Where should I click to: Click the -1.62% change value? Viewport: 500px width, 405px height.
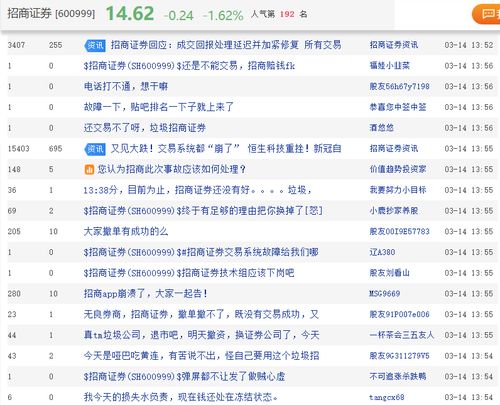pos(223,15)
